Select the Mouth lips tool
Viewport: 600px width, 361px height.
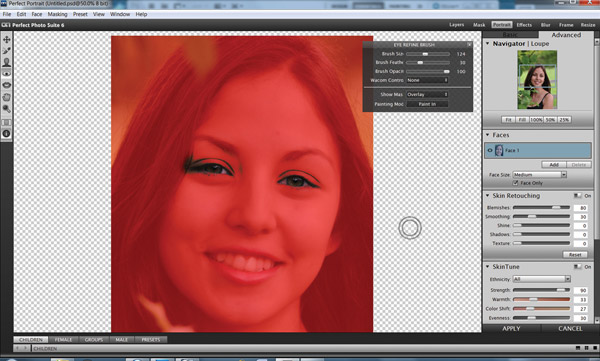click(7, 85)
